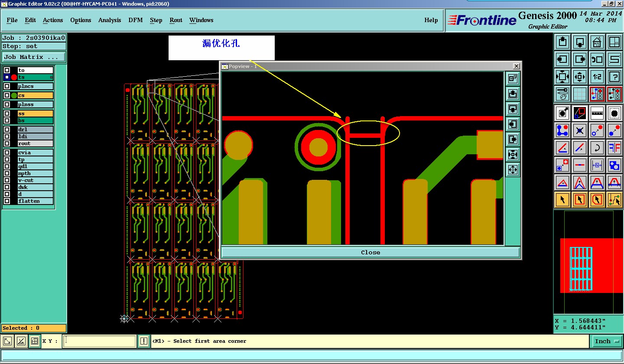This screenshot has width=624, height=364.
Task: Click the pan up view icon
Action: (x=562, y=42)
